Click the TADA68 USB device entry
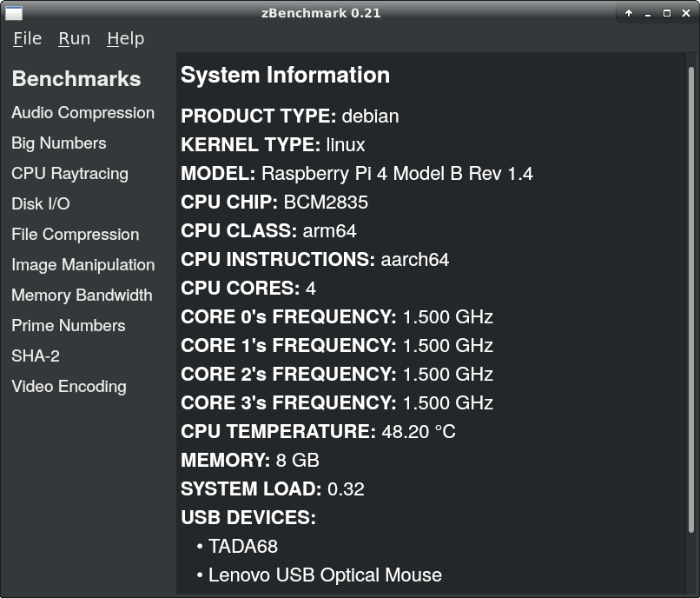This screenshot has height=598, width=700. click(243, 546)
